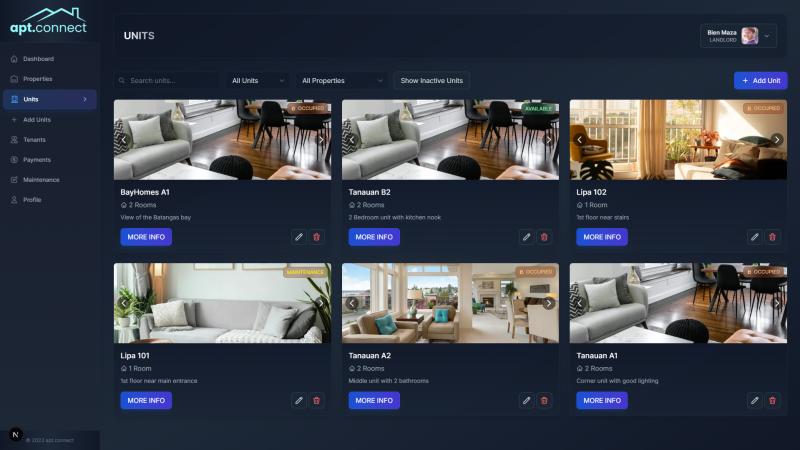Viewport: 800px width, 450px height.
Task: Click the UNITS page heading
Action: pyautogui.click(x=139, y=36)
